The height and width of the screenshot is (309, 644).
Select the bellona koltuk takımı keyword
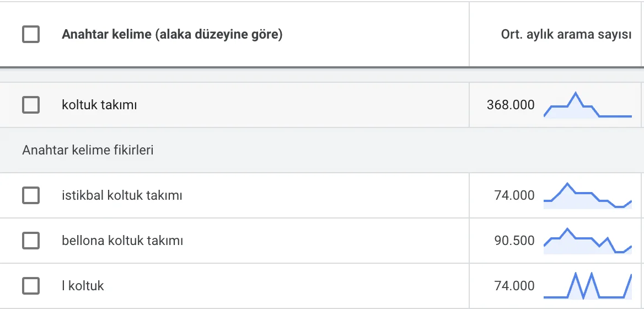click(122, 241)
